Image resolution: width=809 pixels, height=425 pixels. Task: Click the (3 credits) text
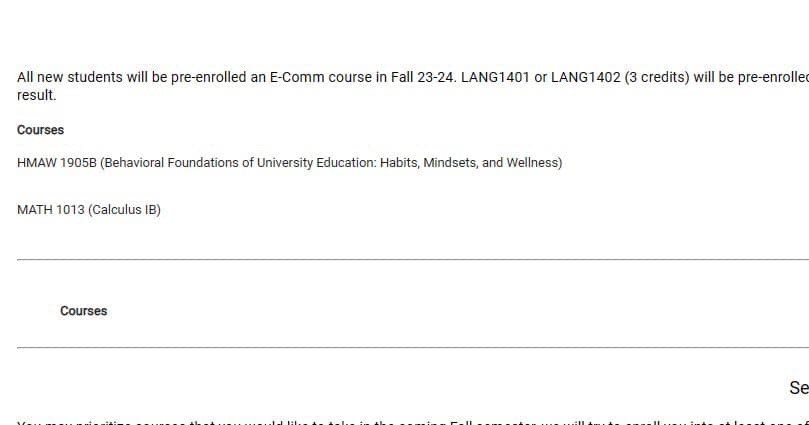point(659,77)
